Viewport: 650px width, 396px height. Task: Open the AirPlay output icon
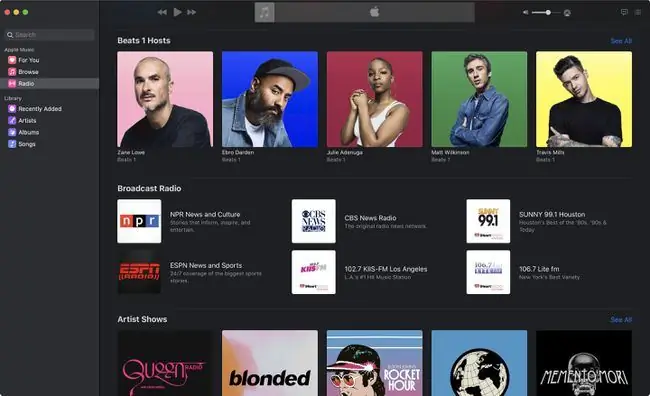point(567,13)
